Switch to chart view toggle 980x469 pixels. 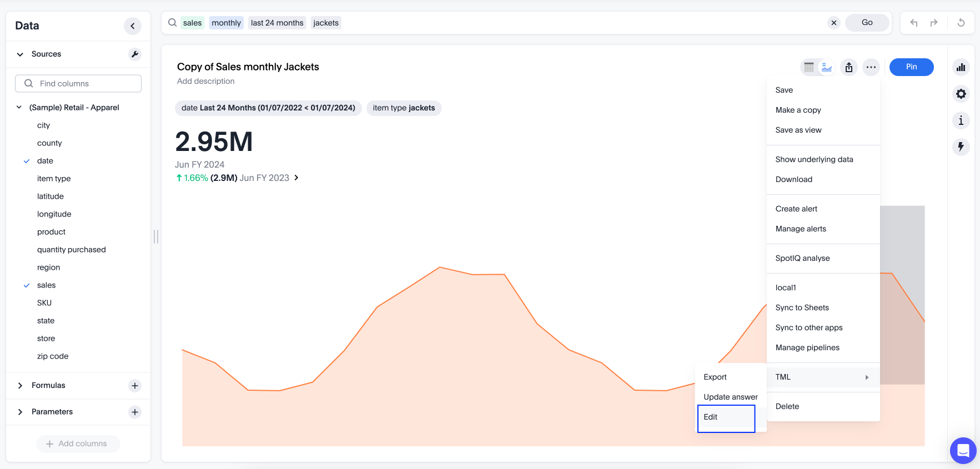click(827, 67)
